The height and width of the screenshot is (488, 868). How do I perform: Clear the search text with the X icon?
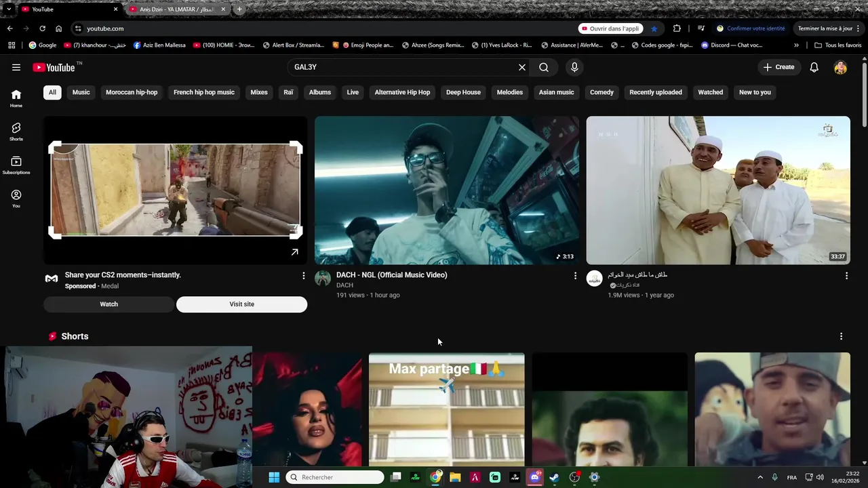(522, 67)
